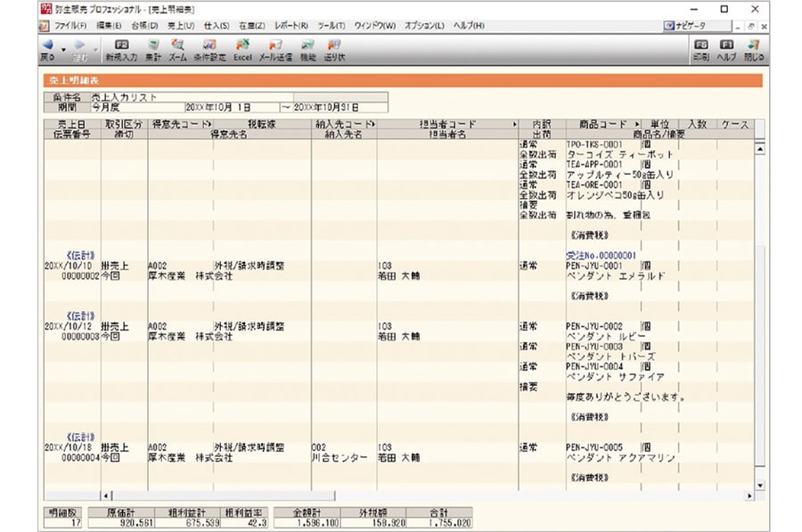The image size is (802, 532).
Task: Open the 台帳(D) menu
Action: tap(144, 26)
